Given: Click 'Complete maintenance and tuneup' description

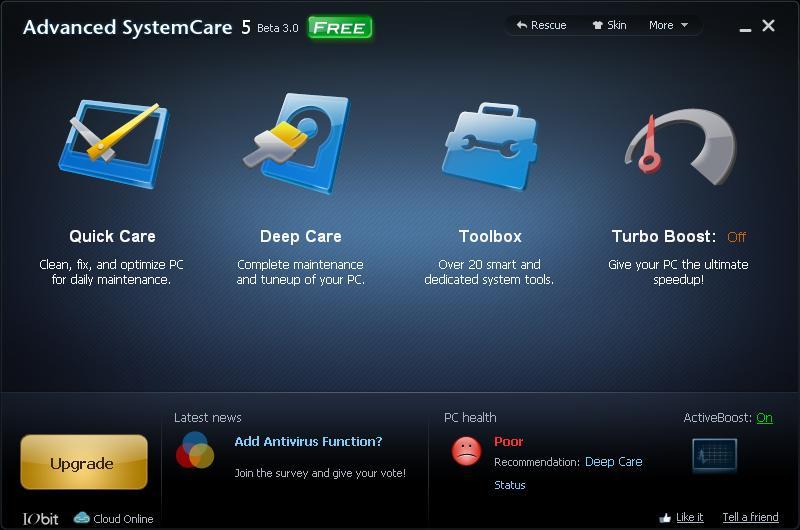Looking at the screenshot, I should pyautogui.click(x=300, y=272).
